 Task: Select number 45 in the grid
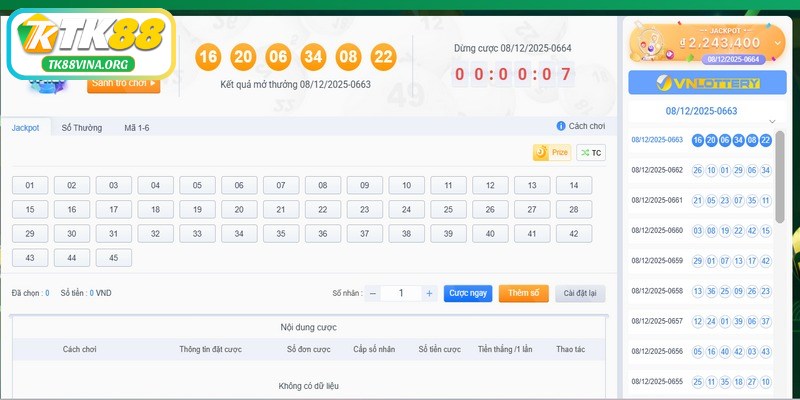(x=114, y=258)
